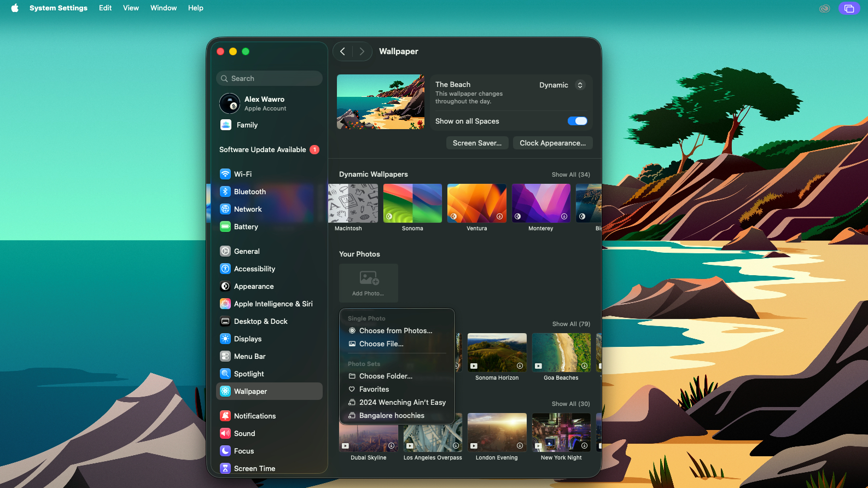The width and height of the screenshot is (868, 488).
Task: Select the Menu Bar icon
Action: point(225,356)
